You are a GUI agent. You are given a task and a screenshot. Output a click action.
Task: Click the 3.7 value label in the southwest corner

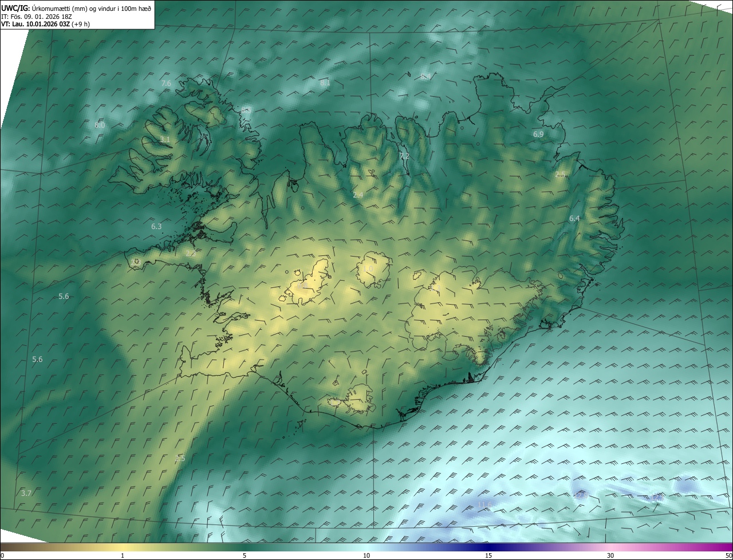26,493
